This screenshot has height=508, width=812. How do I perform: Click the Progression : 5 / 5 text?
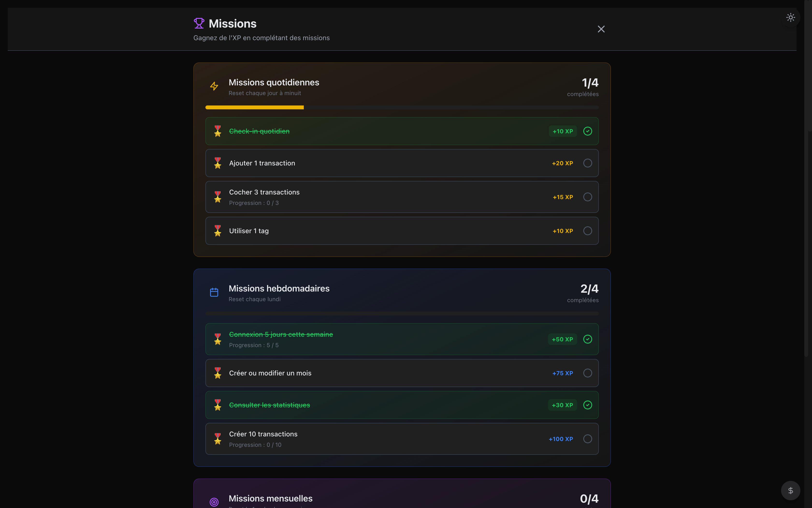254,345
